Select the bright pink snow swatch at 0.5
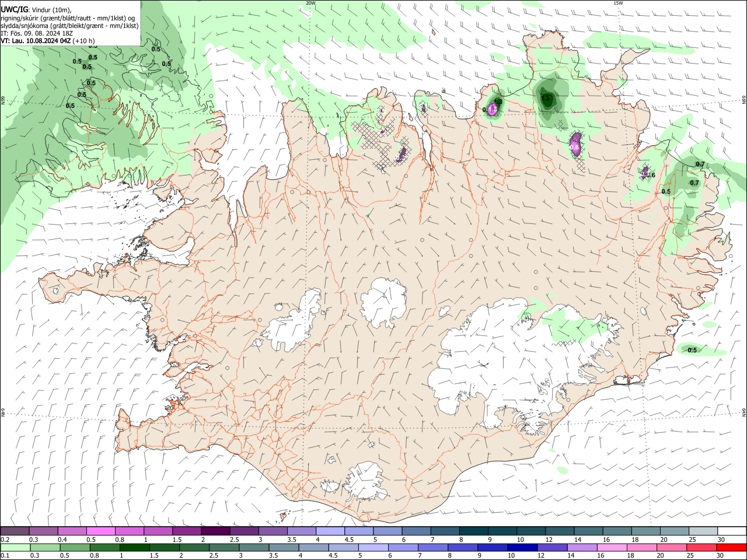The width and height of the screenshot is (747, 560). click(100, 531)
